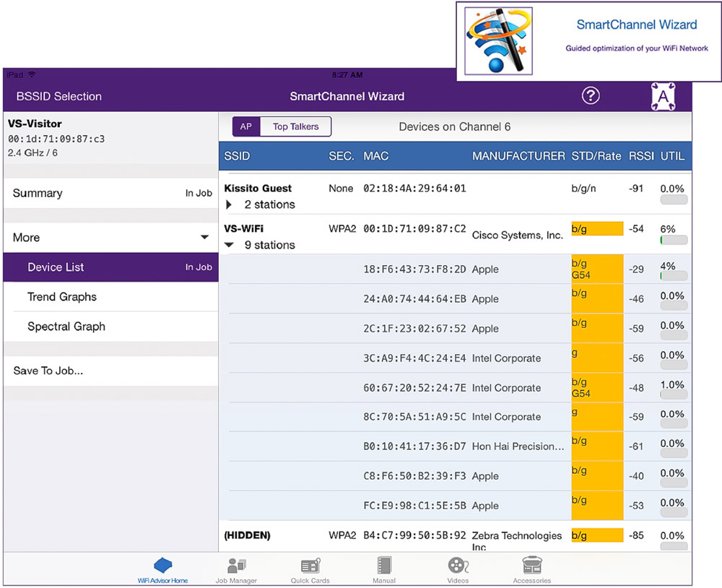Sort by SSID column header
The height and width of the screenshot is (588, 722).
point(237,156)
